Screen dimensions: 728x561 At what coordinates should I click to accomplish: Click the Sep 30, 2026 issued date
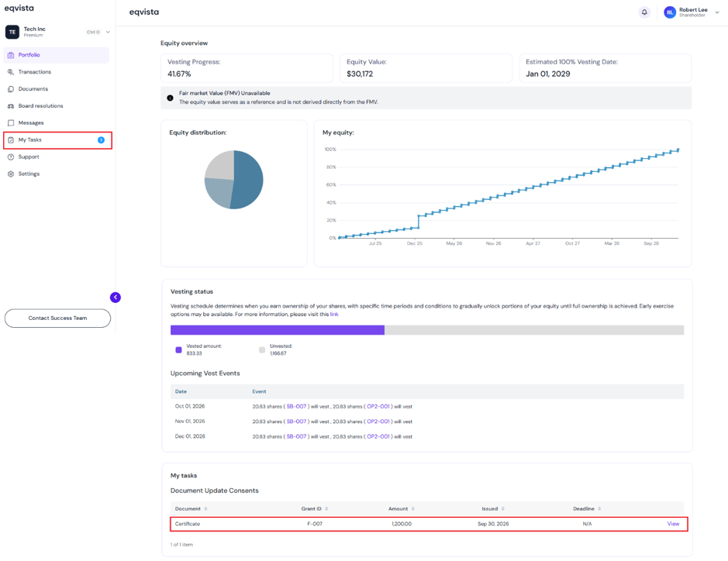[x=493, y=524]
